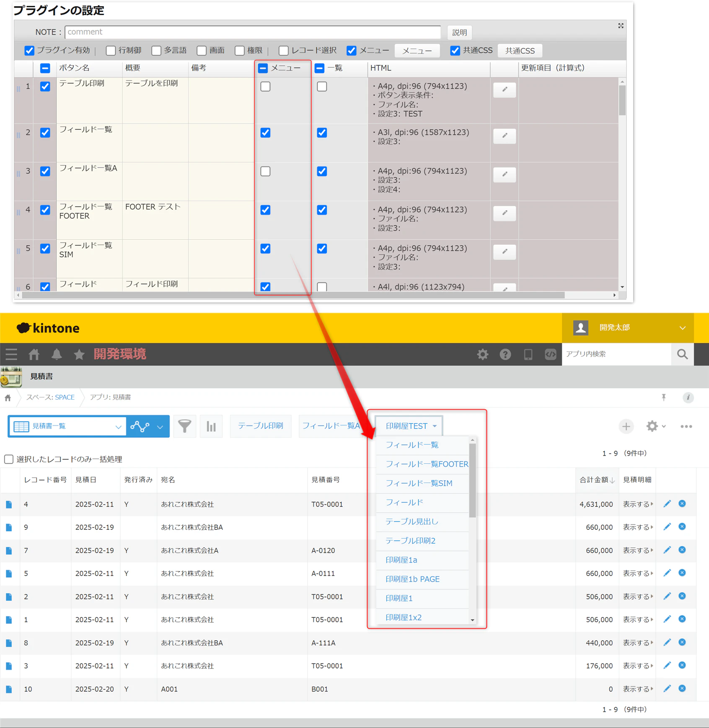This screenshot has width=709, height=728.
Task: Delete record 9 with the x icon
Action: (x=682, y=527)
